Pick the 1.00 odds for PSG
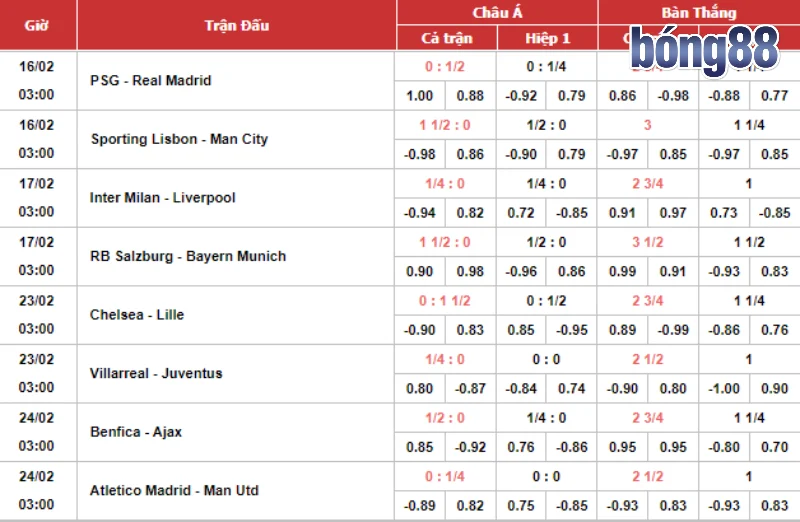The image size is (800, 522). pos(420,96)
